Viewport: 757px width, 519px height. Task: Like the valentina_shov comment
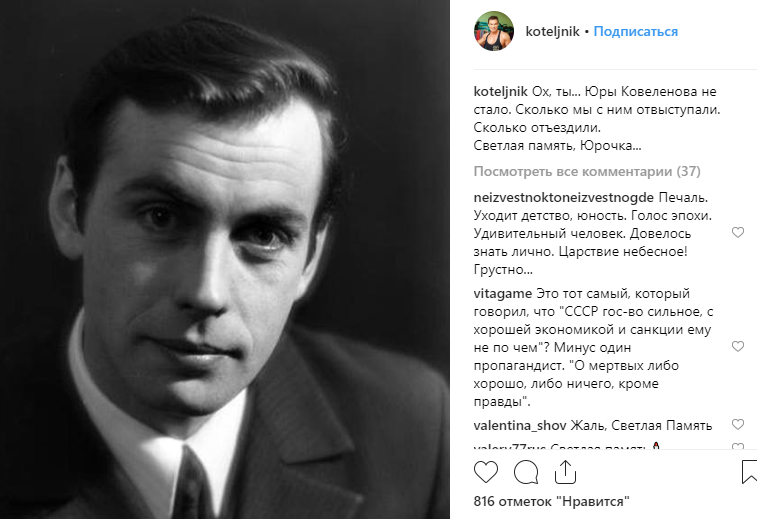click(738, 424)
